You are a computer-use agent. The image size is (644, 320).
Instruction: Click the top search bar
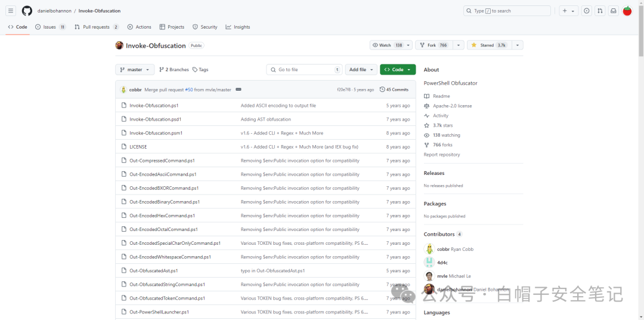click(507, 11)
